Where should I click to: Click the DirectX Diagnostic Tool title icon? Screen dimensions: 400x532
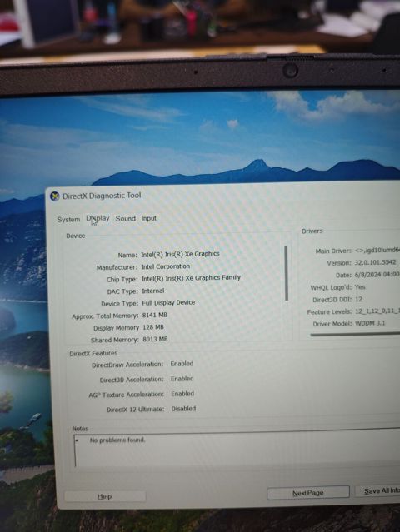coord(55,196)
